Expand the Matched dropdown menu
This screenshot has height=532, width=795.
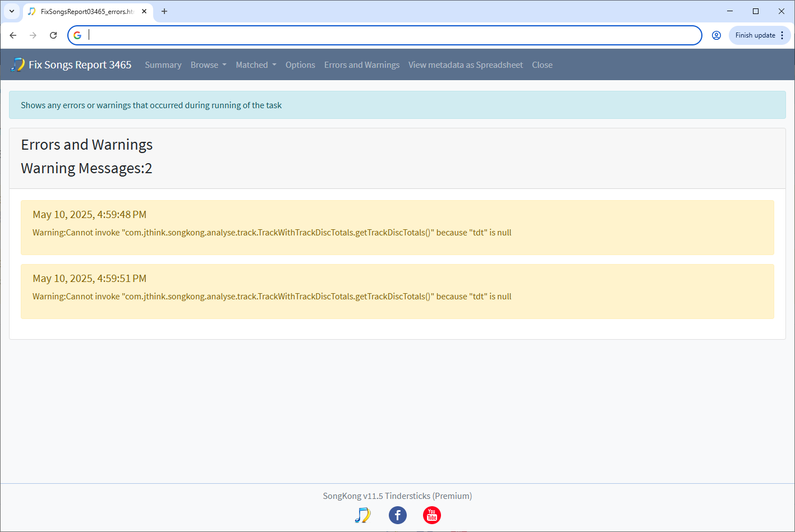coord(256,65)
